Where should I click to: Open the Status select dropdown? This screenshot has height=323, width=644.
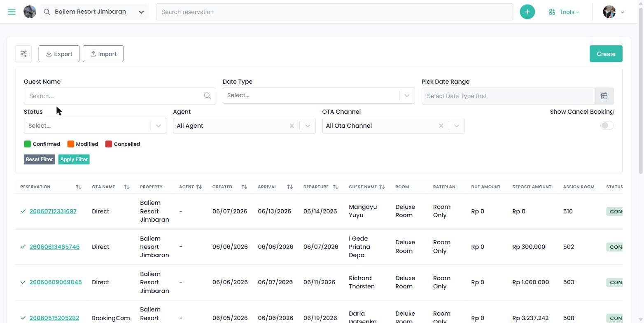click(x=95, y=126)
